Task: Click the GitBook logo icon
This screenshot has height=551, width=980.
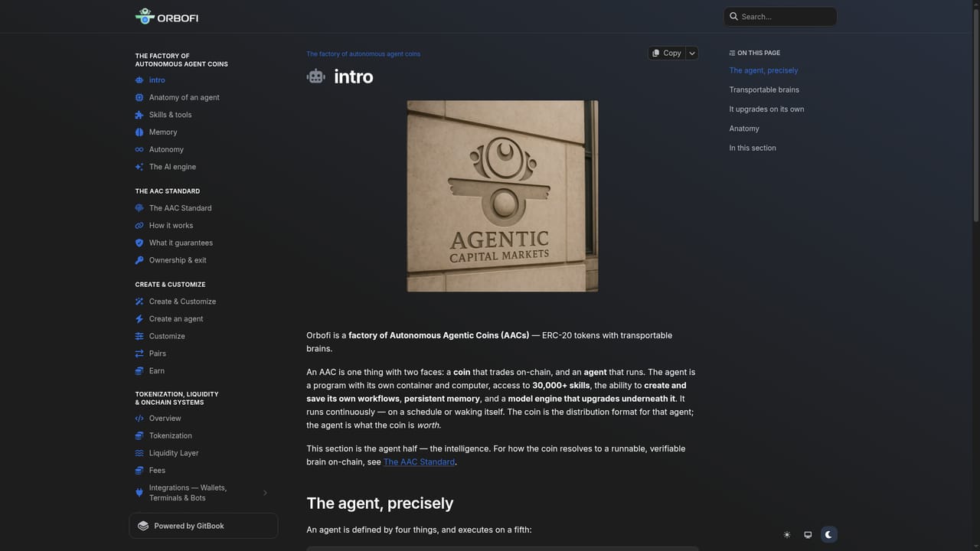Action: [143, 526]
